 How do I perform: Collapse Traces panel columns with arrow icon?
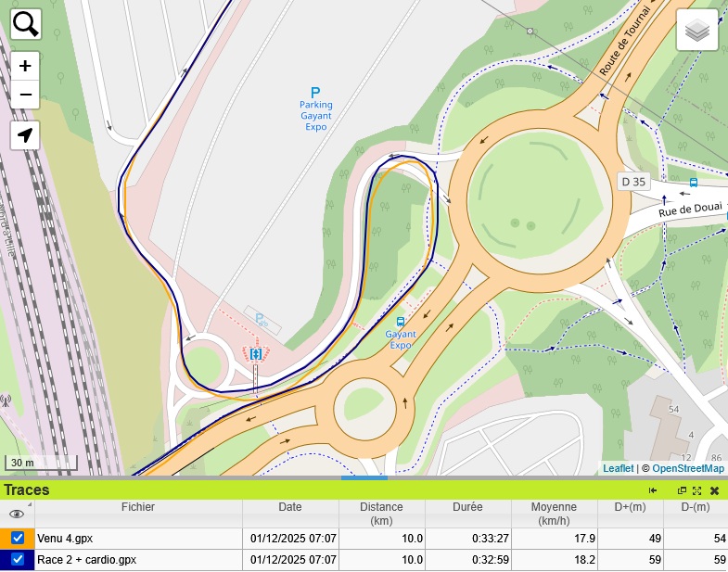[653, 490]
